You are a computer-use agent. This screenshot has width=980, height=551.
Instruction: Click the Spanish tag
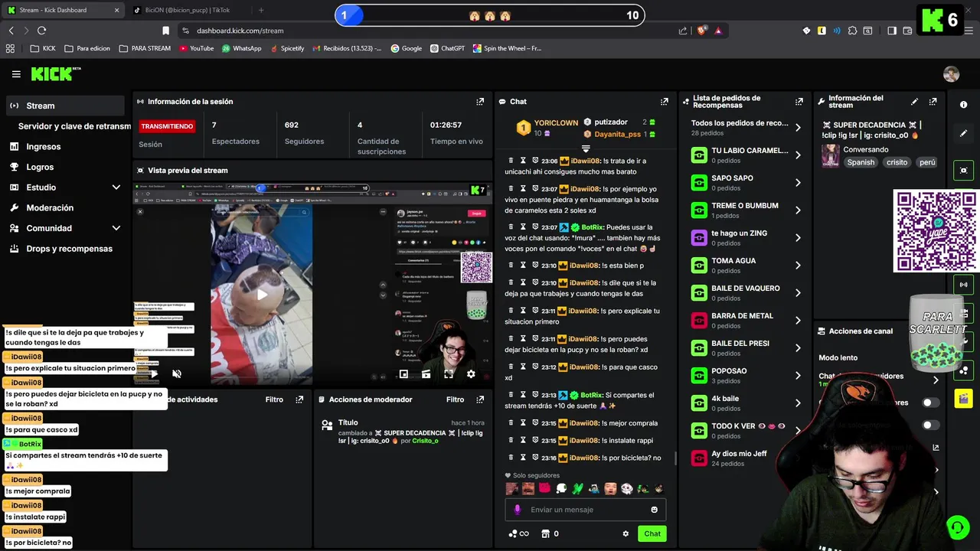(x=861, y=162)
